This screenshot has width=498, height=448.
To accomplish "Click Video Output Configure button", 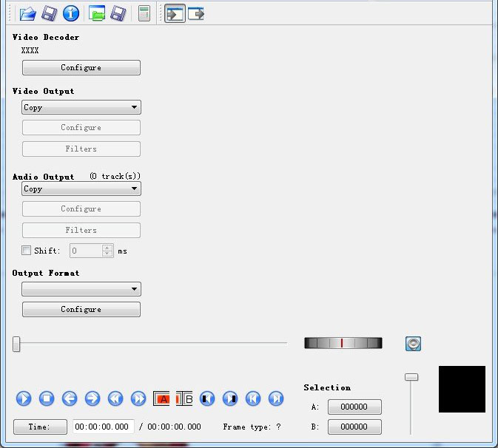I will point(81,128).
